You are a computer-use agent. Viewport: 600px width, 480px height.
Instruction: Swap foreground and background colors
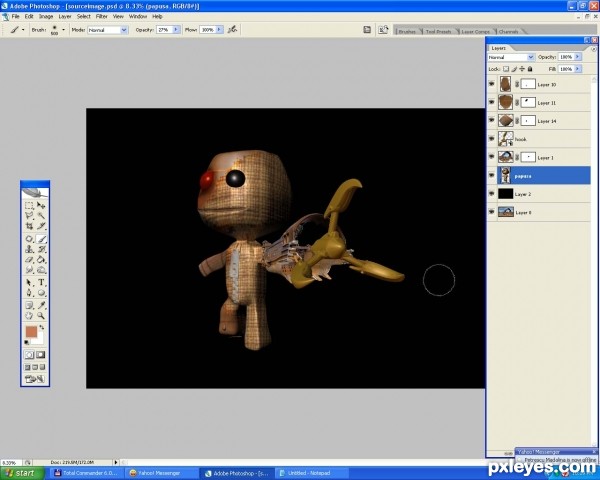pyautogui.click(x=42, y=328)
